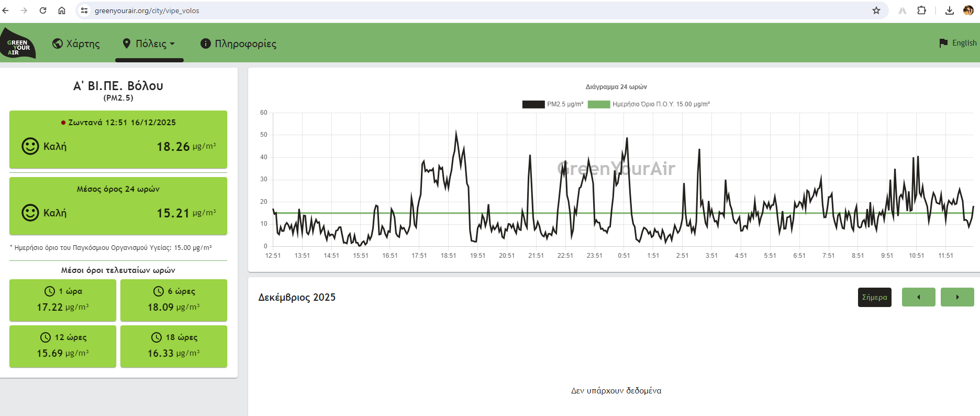Go to next month with right arrow
This screenshot has width=980, height=416.
pos(957,297)
